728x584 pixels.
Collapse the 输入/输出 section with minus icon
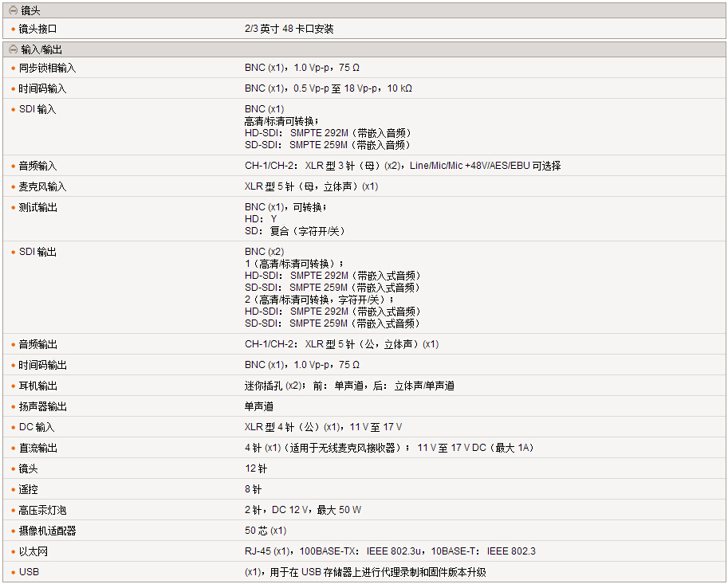13,49
